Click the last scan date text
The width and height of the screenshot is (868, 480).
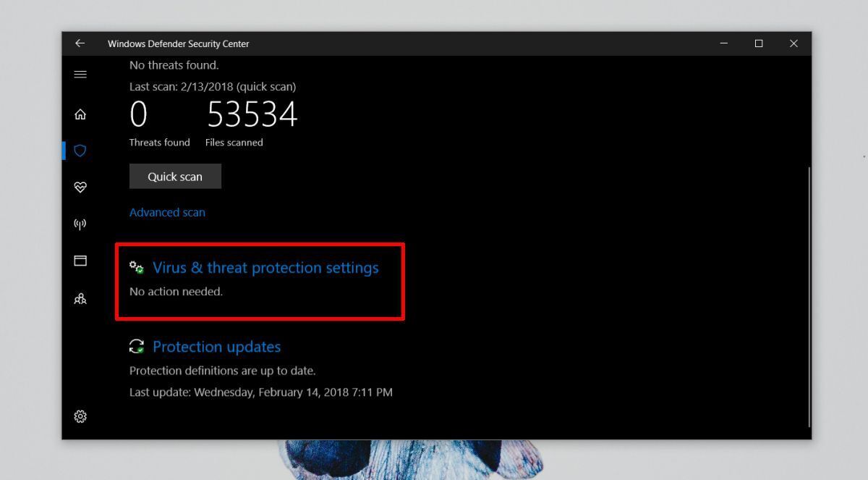[x=212, y=86]
